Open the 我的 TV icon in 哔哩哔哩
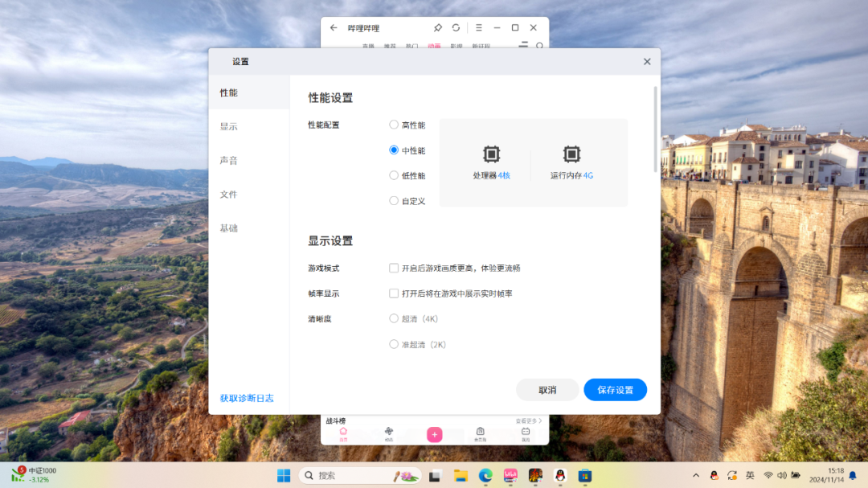 pyautogui.click(x=526, y=433)
